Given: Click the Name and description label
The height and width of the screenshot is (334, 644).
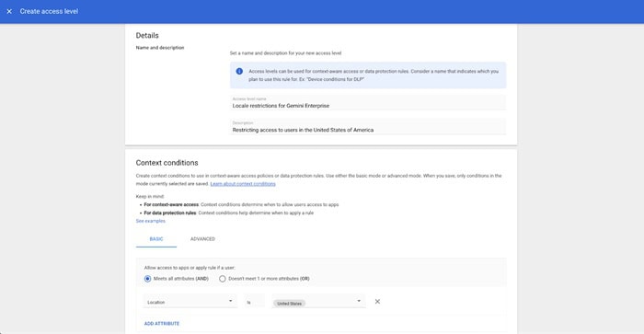Looking at the screenshot, I should point(160,48).
